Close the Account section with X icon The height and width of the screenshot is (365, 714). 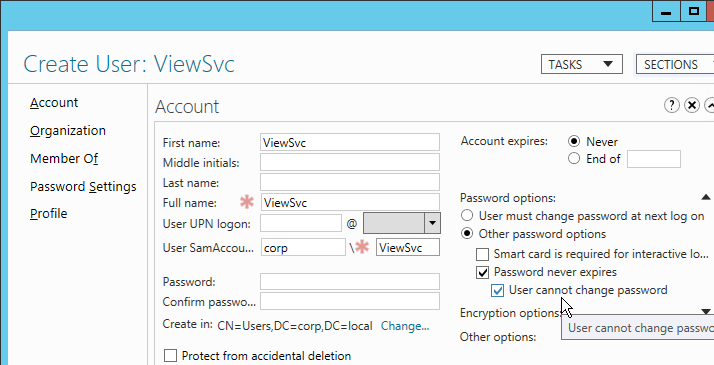tap(692, 105)
